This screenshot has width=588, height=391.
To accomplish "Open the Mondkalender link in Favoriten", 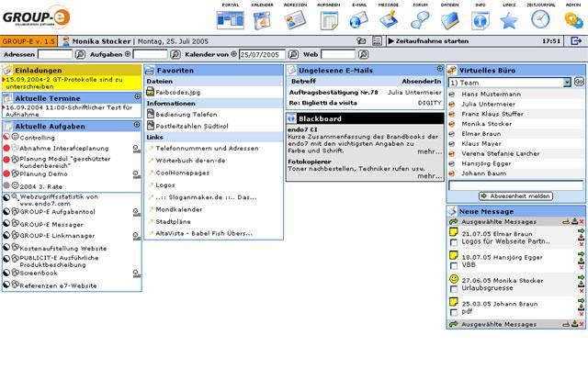I will click(x=179, y=210).
